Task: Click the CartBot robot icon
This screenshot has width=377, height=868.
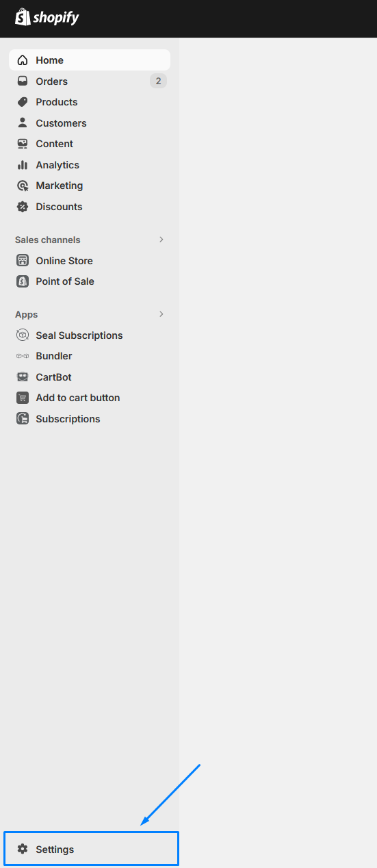Action: [x=23, y=377]
